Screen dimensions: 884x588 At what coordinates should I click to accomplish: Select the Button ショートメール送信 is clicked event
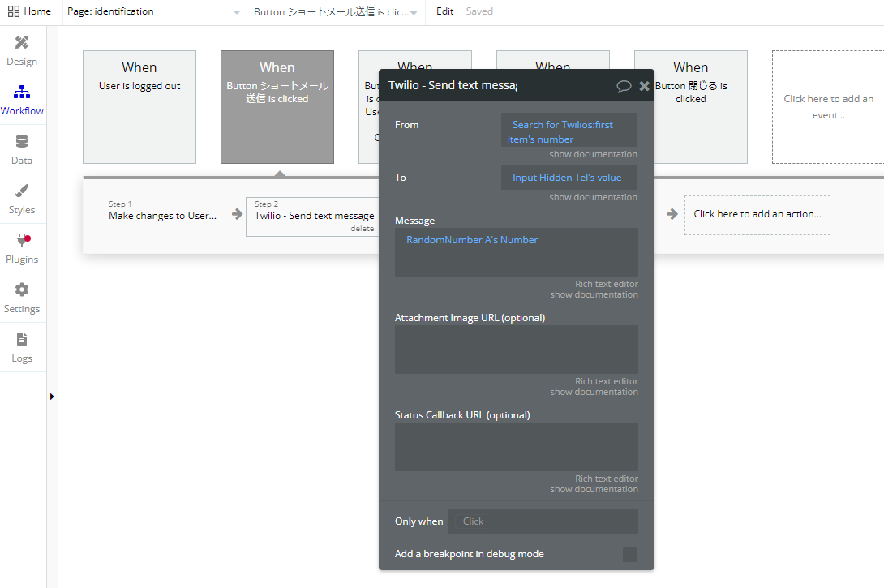coord(277,107)
